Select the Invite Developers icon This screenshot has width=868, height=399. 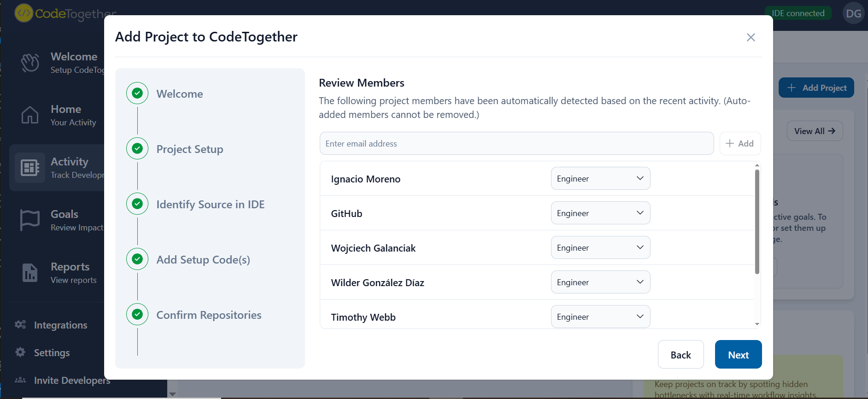(20, 380)
